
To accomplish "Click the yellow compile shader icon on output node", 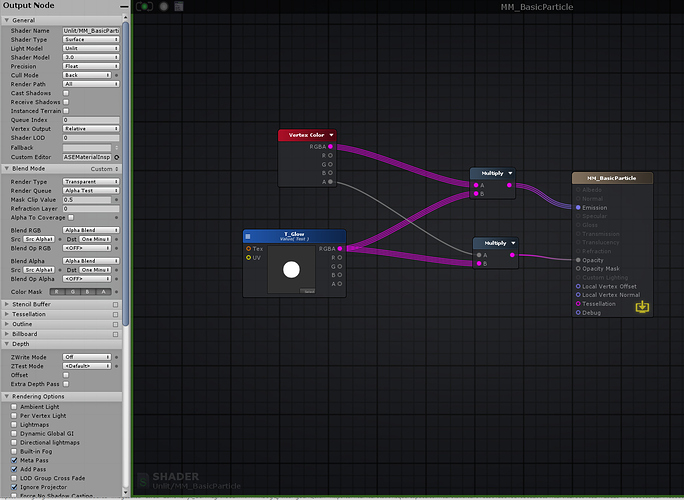I will [642, 307].
